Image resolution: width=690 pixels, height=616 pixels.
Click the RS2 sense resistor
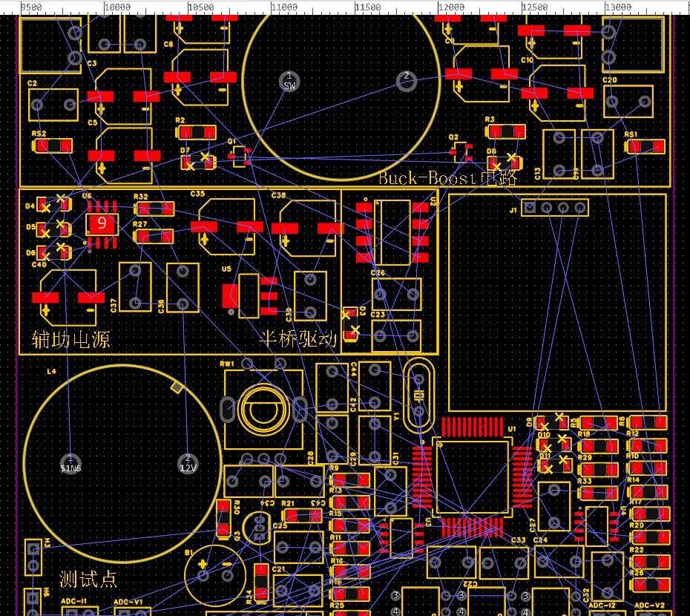point(53,145)
